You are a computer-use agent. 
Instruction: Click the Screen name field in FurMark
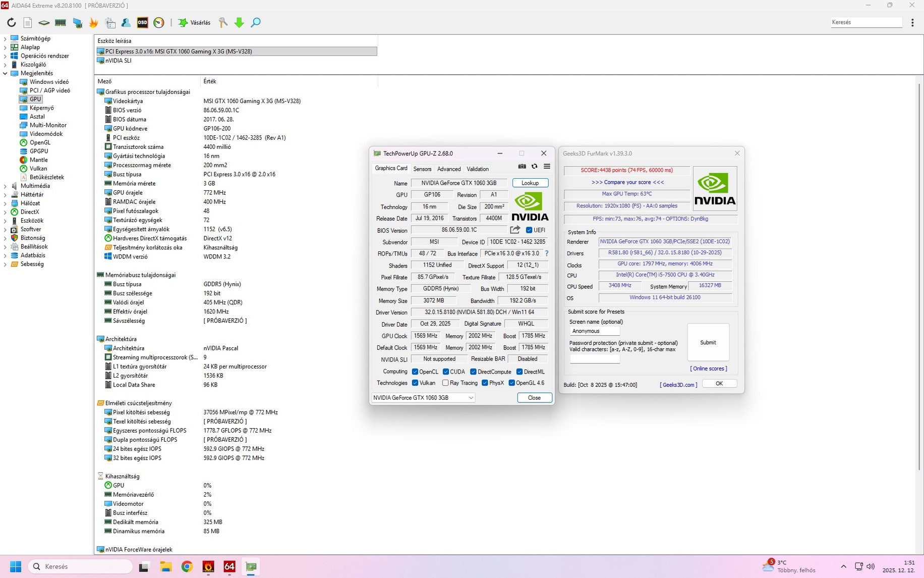[x=595, y=331]
